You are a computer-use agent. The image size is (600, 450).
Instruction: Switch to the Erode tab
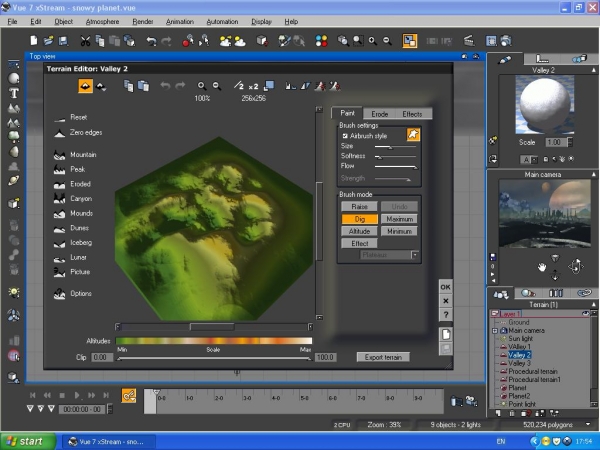(380, 114)
